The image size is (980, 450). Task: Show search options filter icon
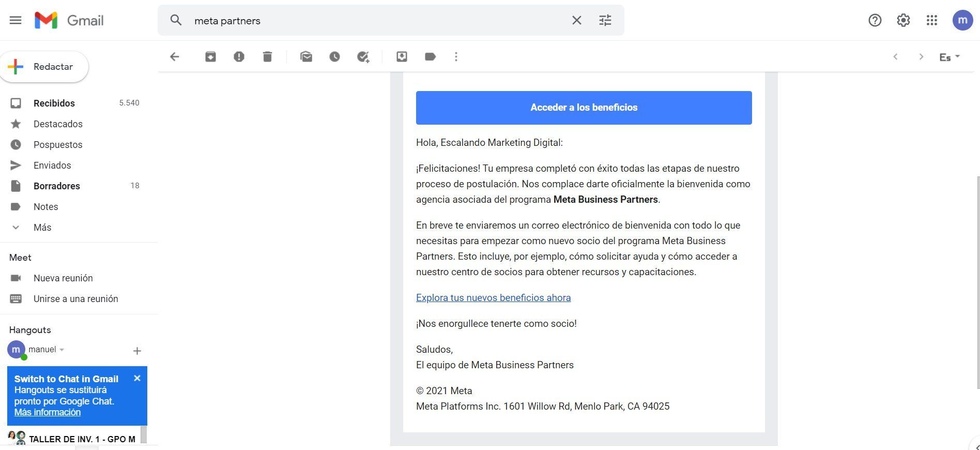coord(605,21)
